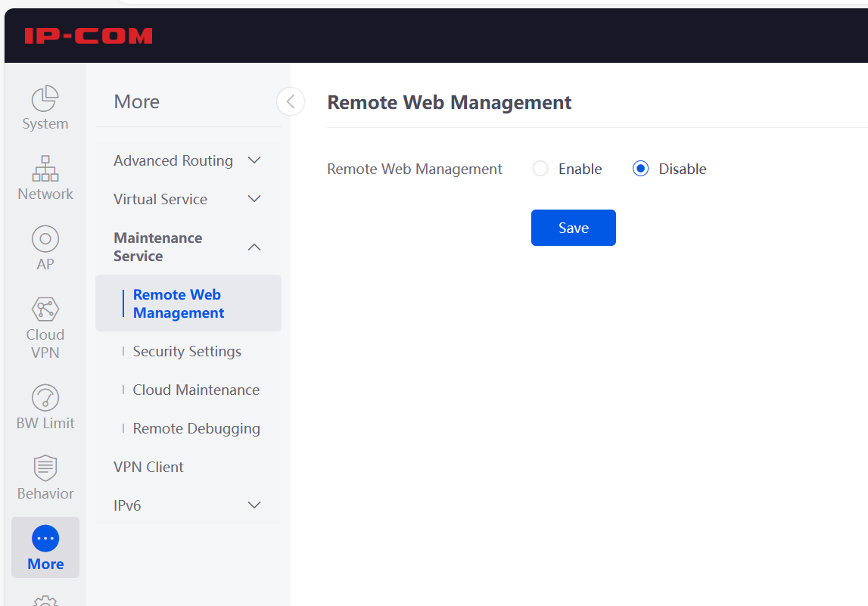This screenshot has height=606, width=868.
Task: Click the IP-COM logo
Action: [x=89, y=36]
